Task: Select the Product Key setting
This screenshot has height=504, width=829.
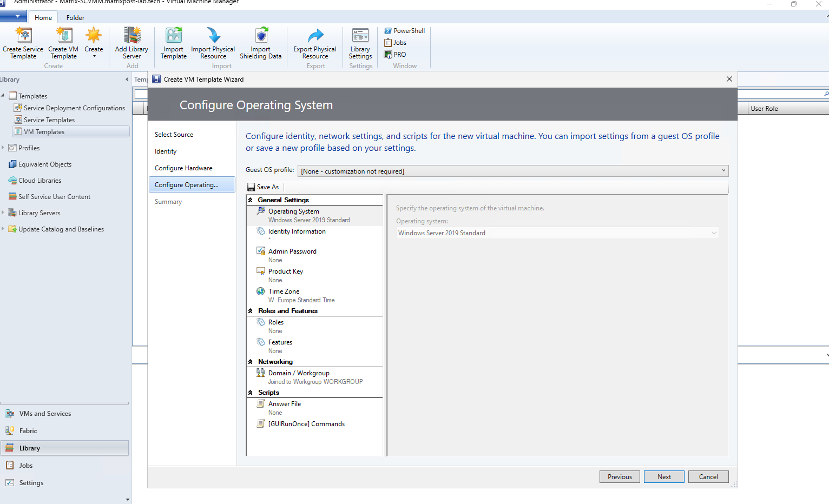Action: click(x=315, y=275)
